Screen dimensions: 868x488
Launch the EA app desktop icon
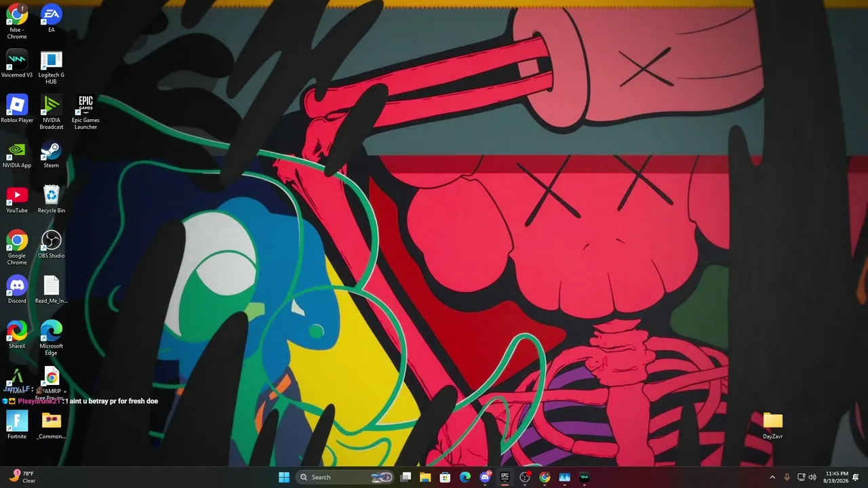(x=52, y=18)
